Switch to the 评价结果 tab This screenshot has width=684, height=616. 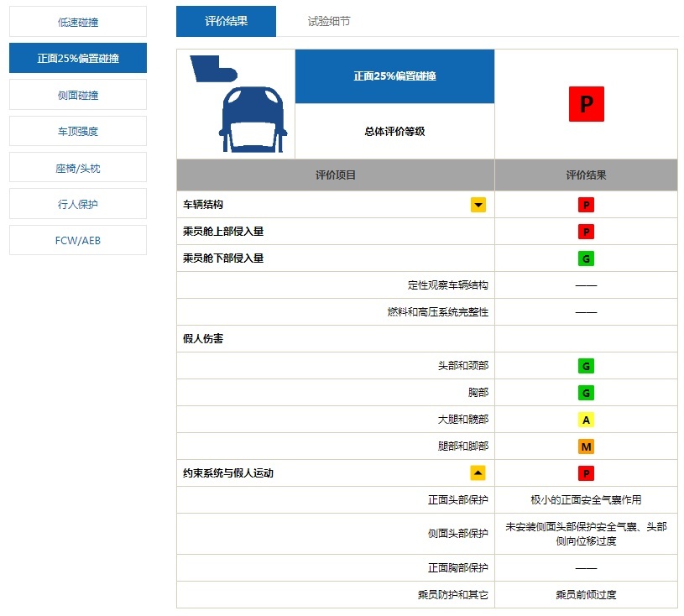pyautogui.click(x=226, y=21)
